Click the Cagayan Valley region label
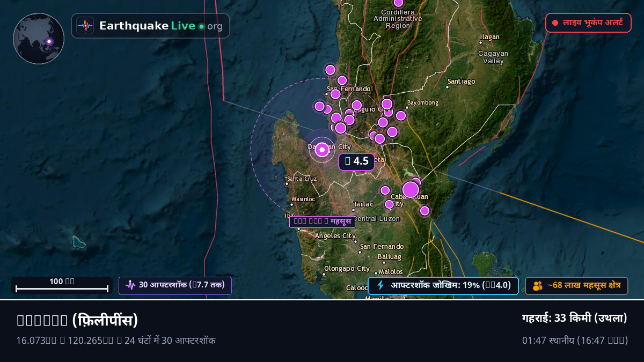The image size is (644, 362). coord(493,57)
